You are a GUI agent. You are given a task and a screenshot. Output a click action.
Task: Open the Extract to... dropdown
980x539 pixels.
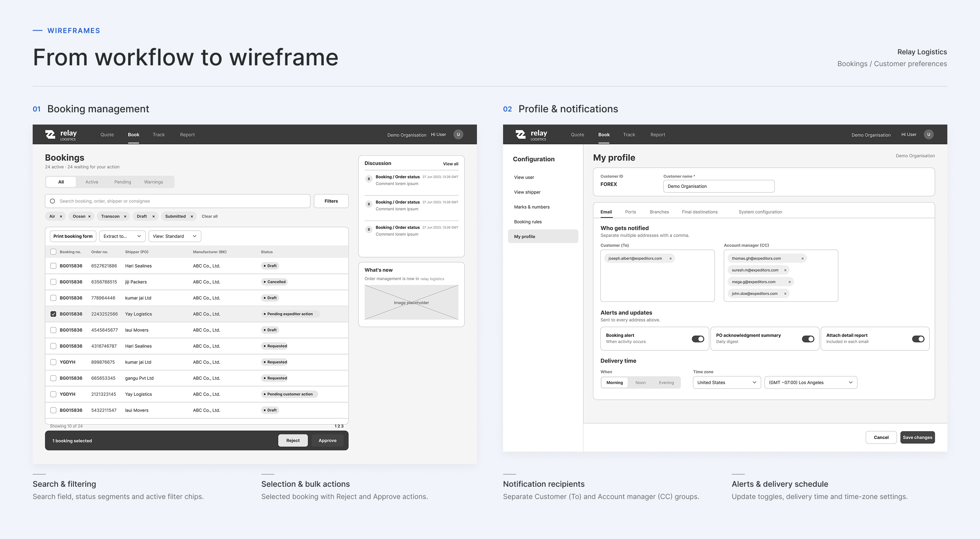(122, 236)
